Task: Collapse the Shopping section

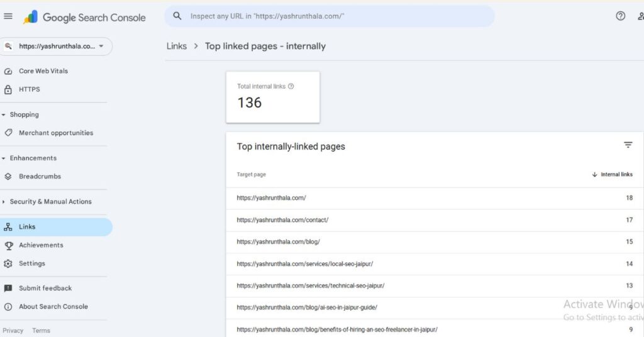Action: click(4, 115)
